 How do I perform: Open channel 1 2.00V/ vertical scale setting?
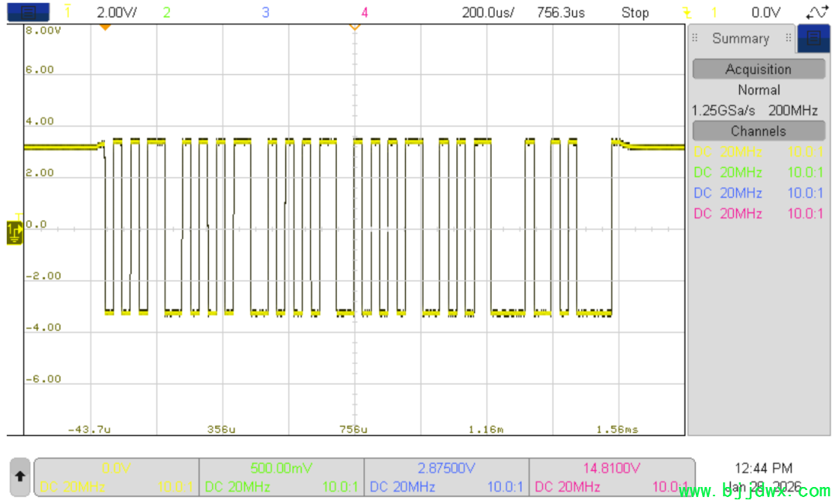pos(118,12)
